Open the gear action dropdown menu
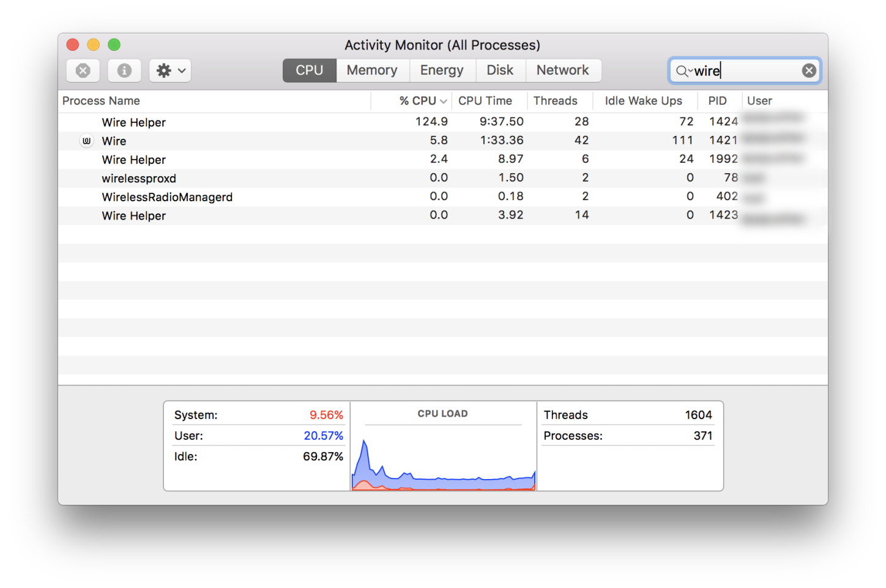The width and height of the screenshot is (886, 588). tap(170, 70)
